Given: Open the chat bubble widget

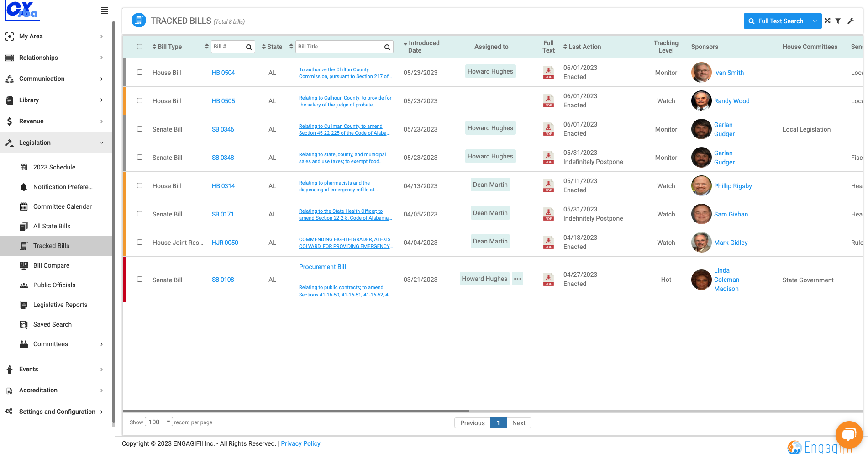Looking at the screenshot, I should click(849, 434).
